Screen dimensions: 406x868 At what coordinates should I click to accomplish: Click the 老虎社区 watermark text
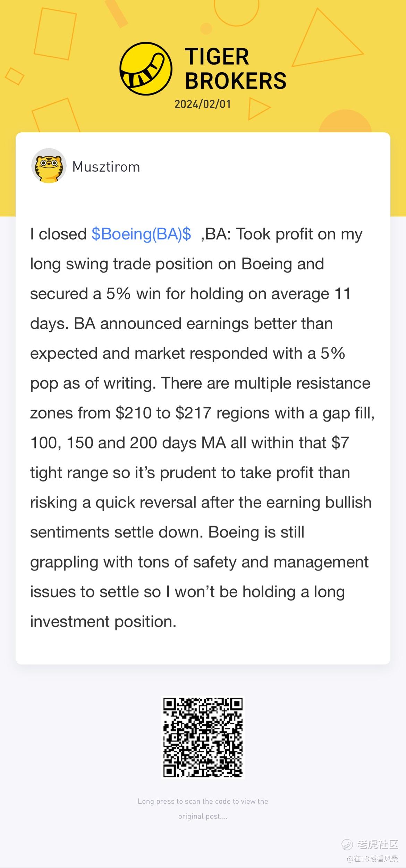pyautogui.click(x=378, y=844)
